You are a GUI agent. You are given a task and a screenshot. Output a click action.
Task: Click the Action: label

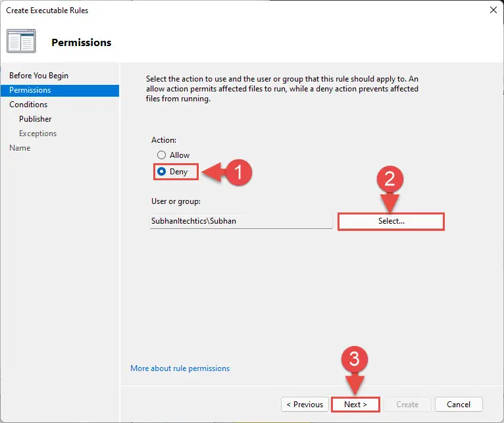click(164, 140)
